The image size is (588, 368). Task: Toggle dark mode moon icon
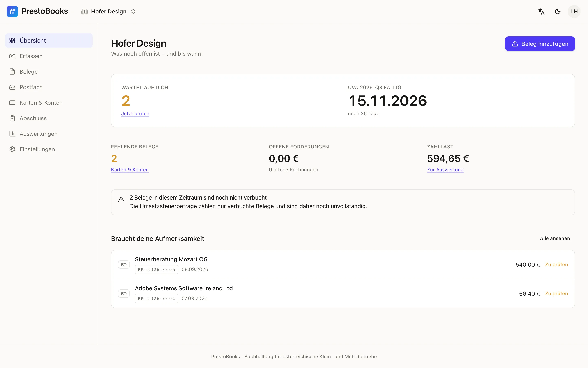(558, 11)
